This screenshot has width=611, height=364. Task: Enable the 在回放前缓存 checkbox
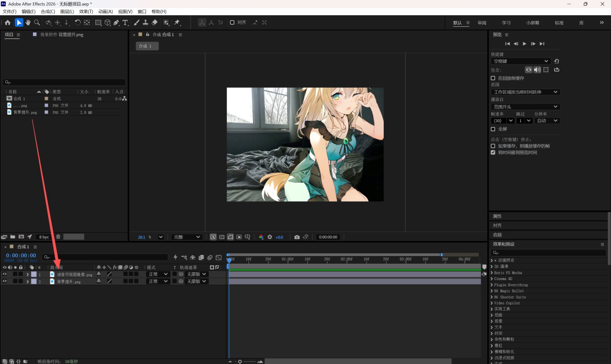click(x=493, y=78)
